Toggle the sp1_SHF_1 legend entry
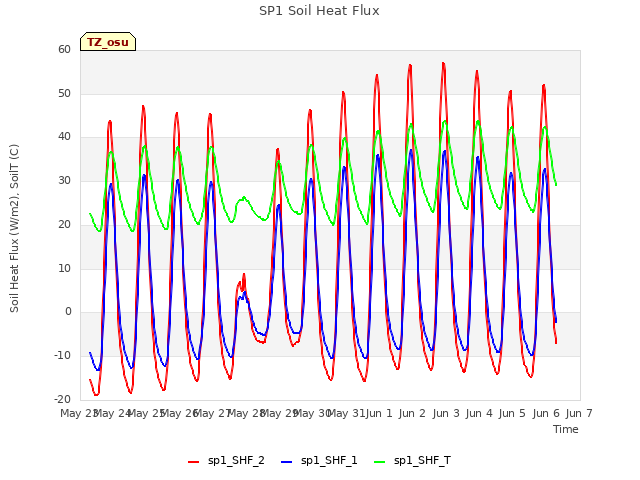Screen dimensions: 640x480 click(x=319, y=460)
